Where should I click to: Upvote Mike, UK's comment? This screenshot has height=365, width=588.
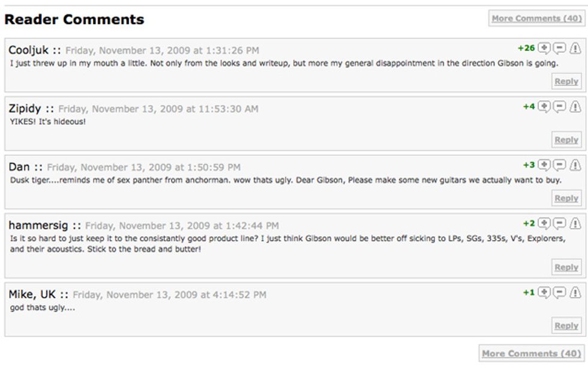[x=544, y=292]
